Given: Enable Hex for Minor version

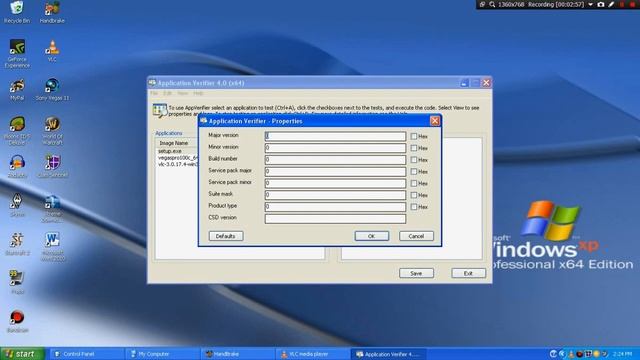Looking at the screenshot, I should [413, 148].
